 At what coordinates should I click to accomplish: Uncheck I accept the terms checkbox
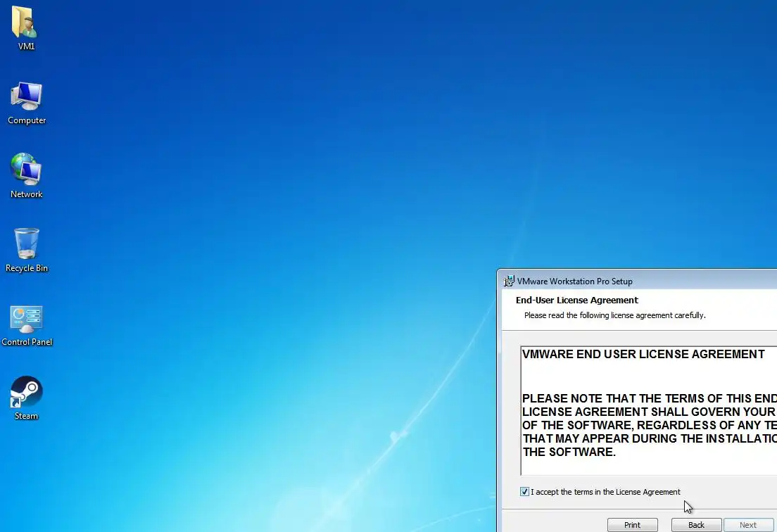click(524, 492)
